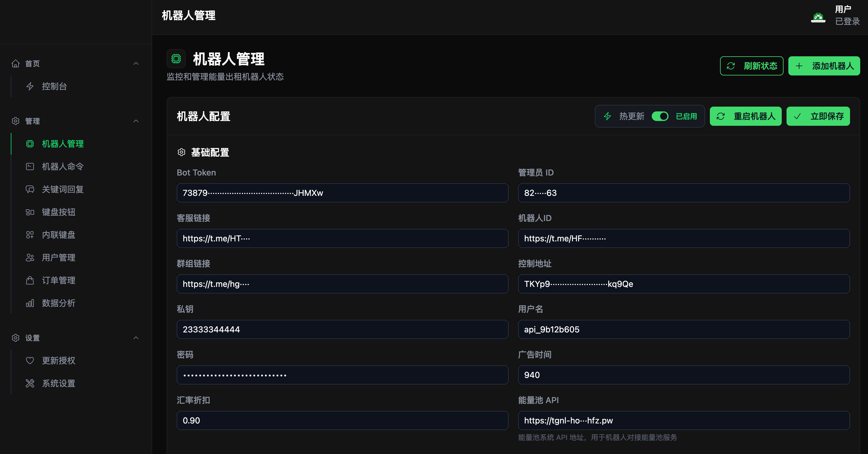Open 内联键盘 menu item
The image size is (868, 454).
(x=58, y=235)
